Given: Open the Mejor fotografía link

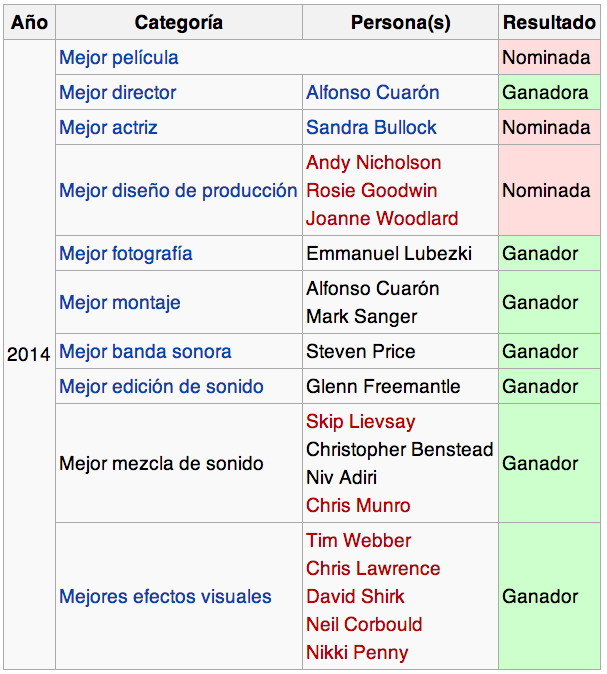Looking at the screenshot, I should click(x=126, y=254).
